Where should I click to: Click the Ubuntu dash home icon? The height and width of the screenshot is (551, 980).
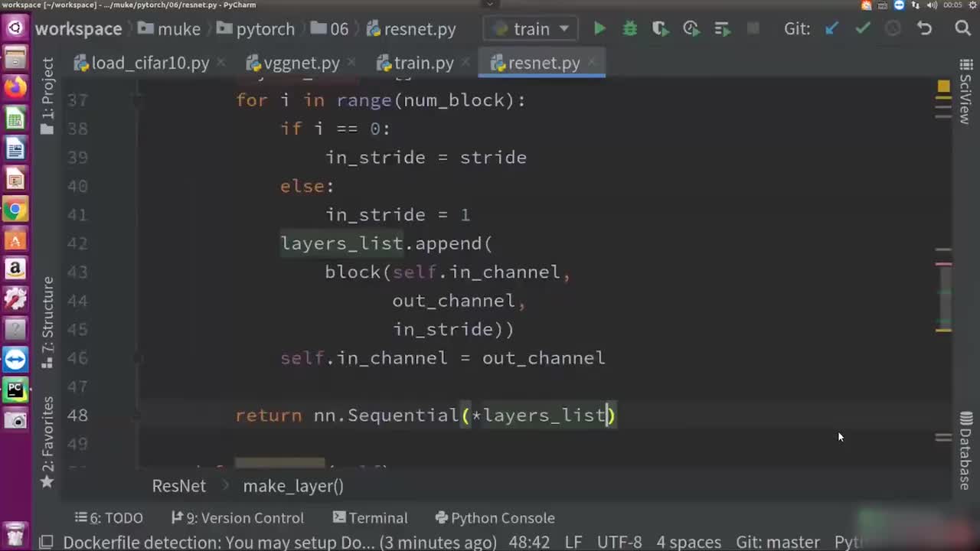[15, 28]
